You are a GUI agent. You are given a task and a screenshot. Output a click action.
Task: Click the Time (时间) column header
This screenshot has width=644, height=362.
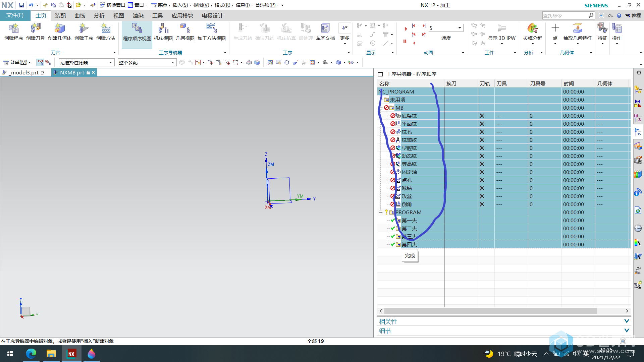[578, 83]
